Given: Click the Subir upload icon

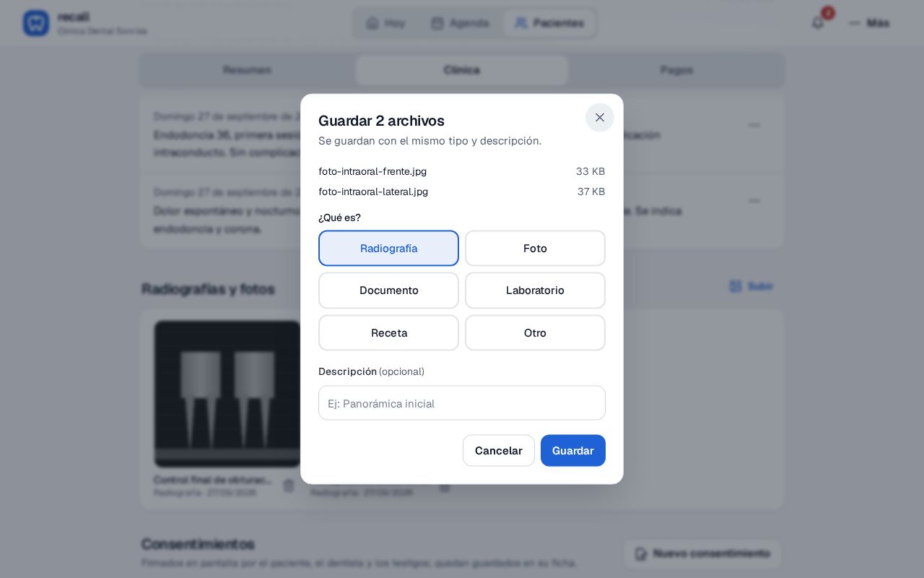Looking at the screenshot, I should point(736,286).
